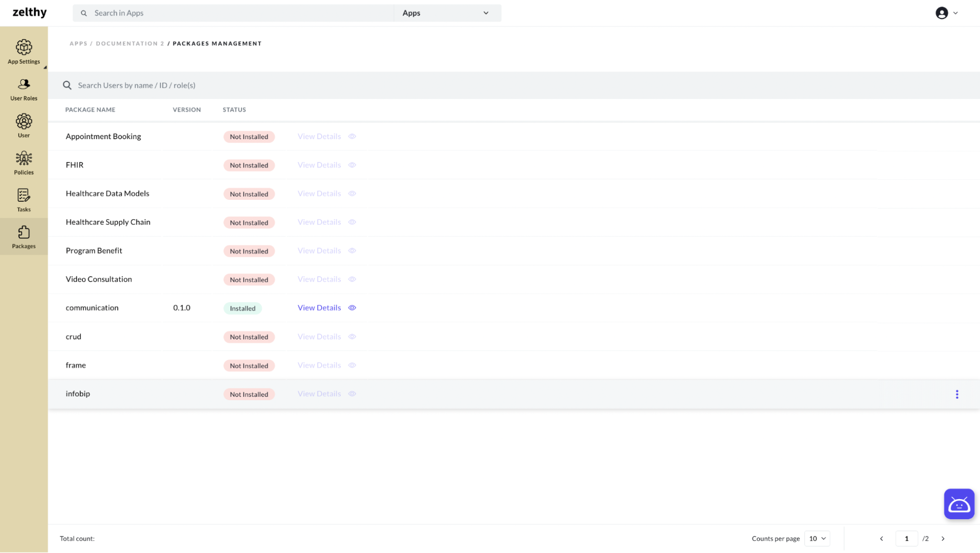Click the page number input box
980x553 pixels.
click(x=906, y=539)
